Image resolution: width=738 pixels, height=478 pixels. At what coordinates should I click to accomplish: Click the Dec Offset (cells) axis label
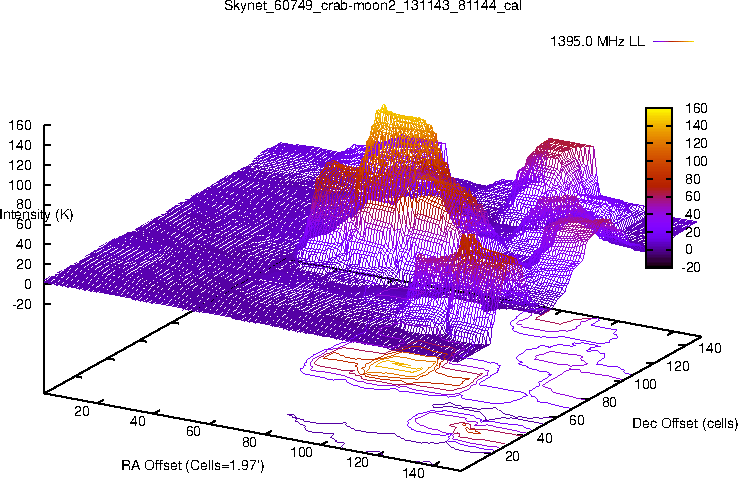(x=685, y=423)
